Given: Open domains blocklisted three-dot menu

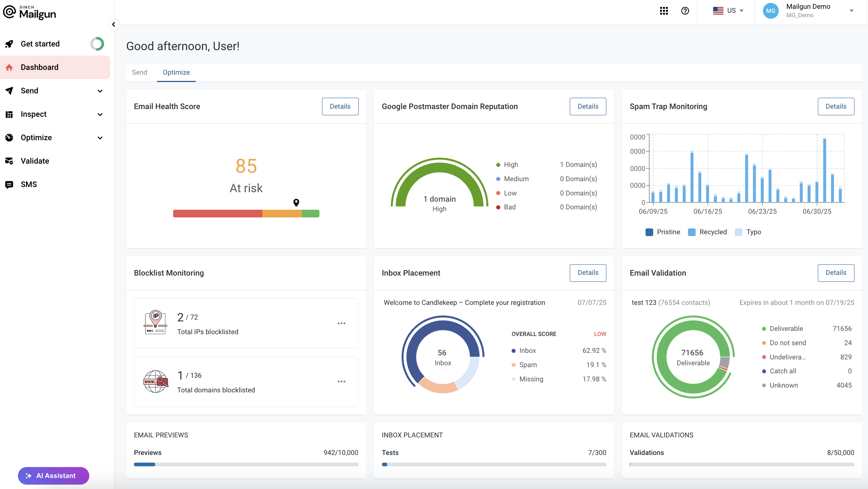Looking at the screenshot, I should tap(341, 381).
